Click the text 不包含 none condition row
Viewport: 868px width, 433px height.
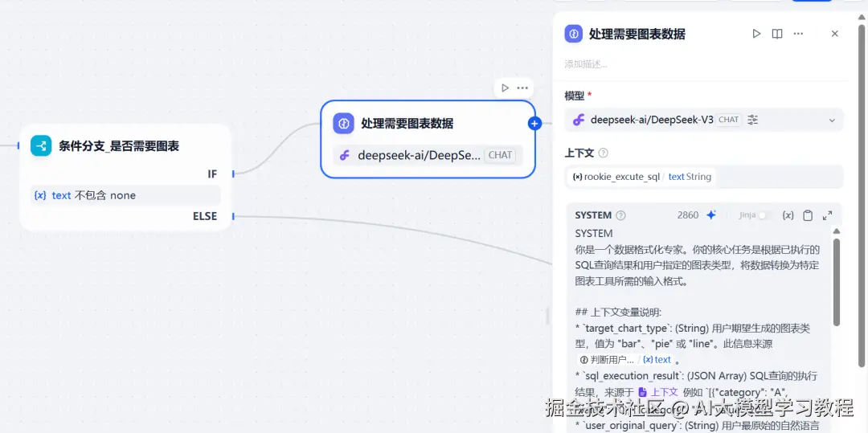[125, 195]
